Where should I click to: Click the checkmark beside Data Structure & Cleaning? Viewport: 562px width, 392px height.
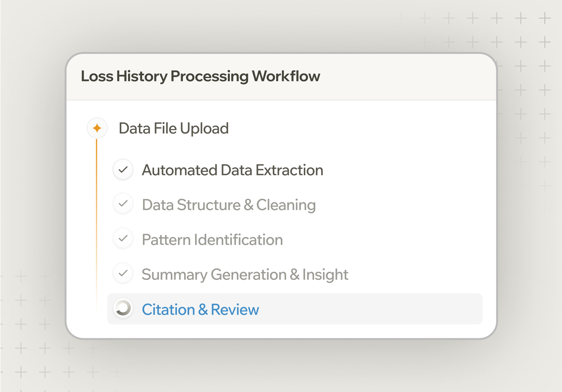click(x=123, y=204)
